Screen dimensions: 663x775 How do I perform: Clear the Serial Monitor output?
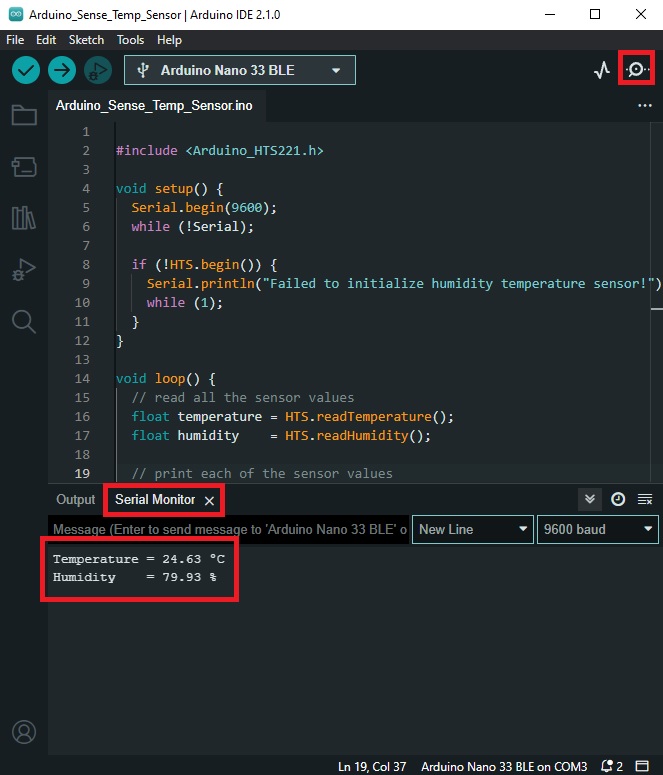(645, 499)
